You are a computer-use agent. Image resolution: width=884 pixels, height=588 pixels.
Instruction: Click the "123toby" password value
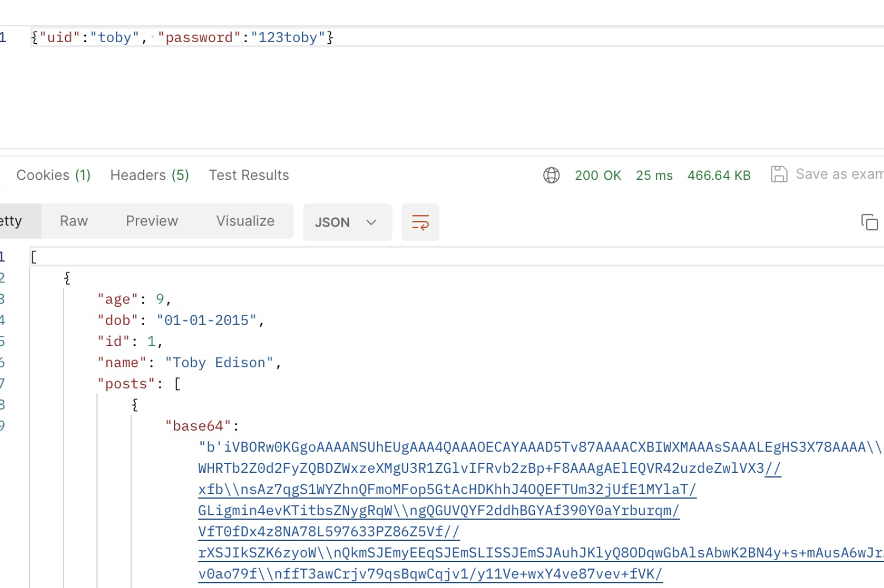[x=287, y=38]
